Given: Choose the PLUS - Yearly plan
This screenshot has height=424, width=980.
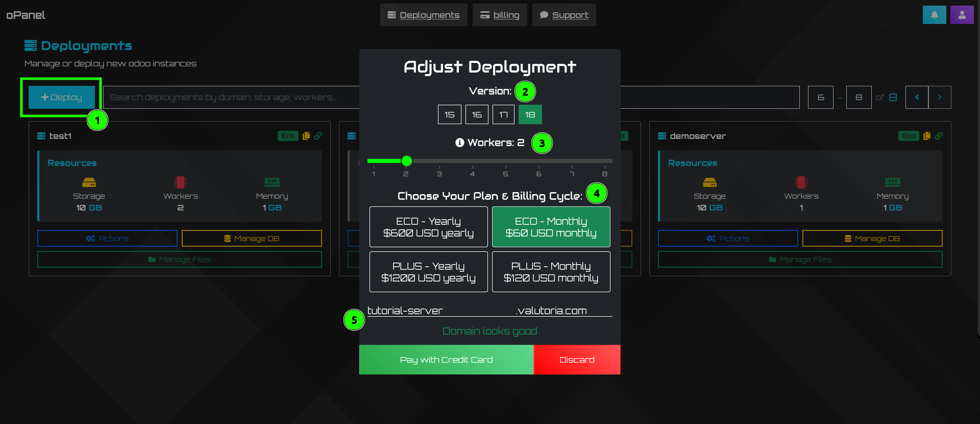Looking at the screenshot, I should [429, 272].
